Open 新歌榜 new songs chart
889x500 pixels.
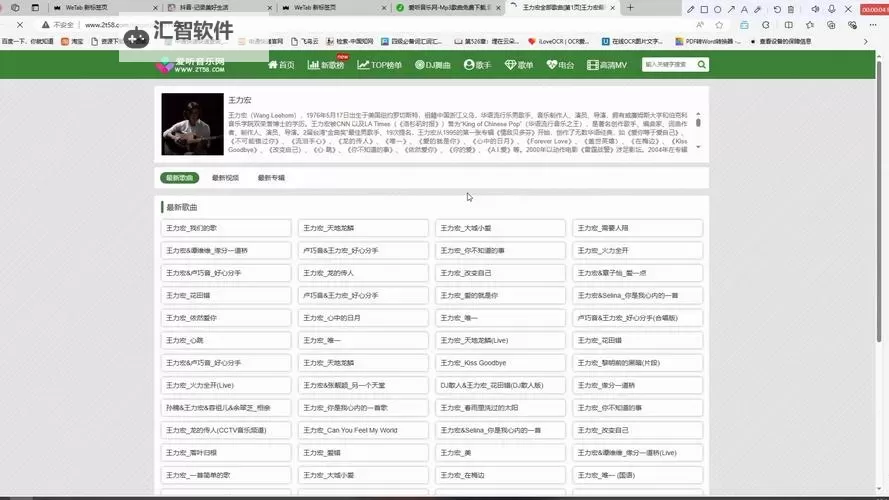(326, 65)
